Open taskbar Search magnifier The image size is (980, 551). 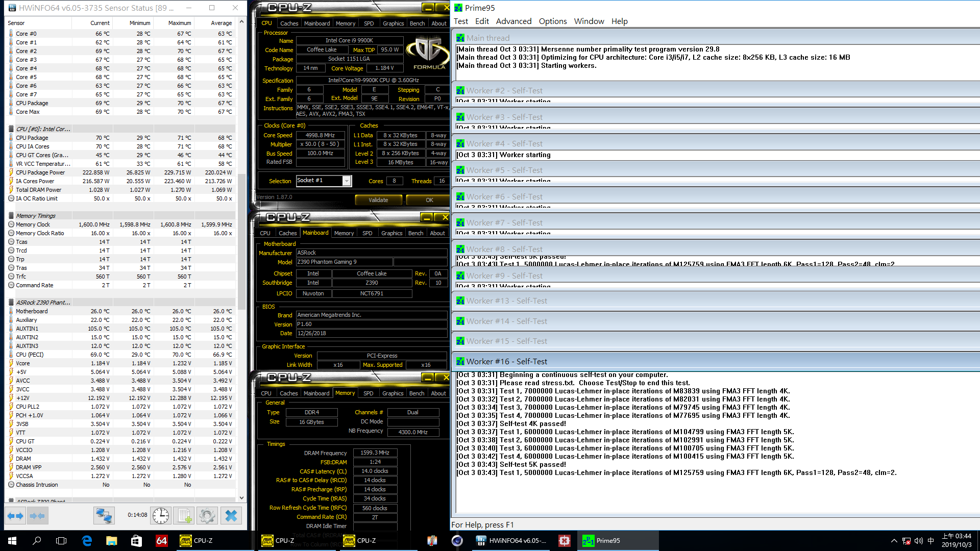point(37,541)
